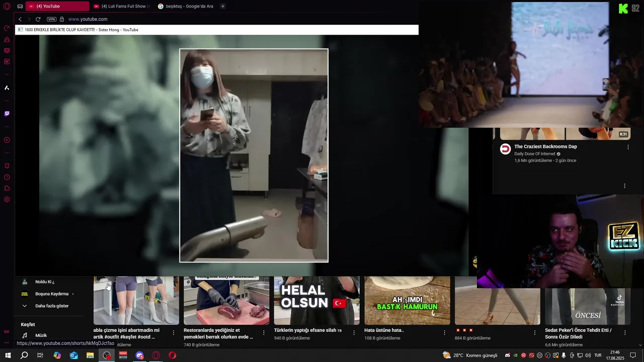This screenshot has width=644, height=362.
Task: Open options for 'Hata üstüne hata..' short
Action: pos(444,333)
